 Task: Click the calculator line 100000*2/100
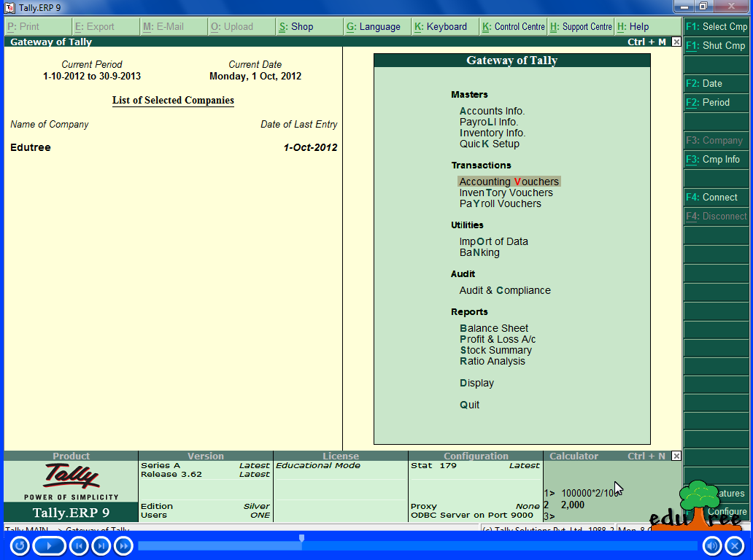(590, 494)
